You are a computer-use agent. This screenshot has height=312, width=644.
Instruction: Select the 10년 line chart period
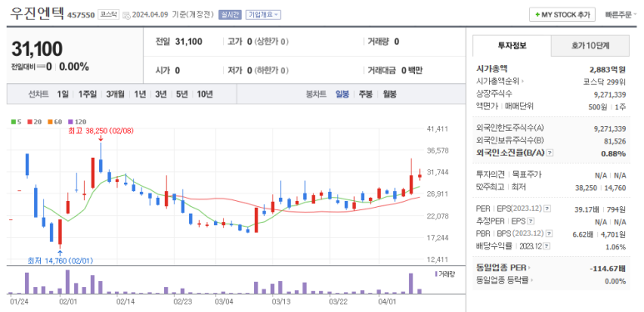pos(205,94)
